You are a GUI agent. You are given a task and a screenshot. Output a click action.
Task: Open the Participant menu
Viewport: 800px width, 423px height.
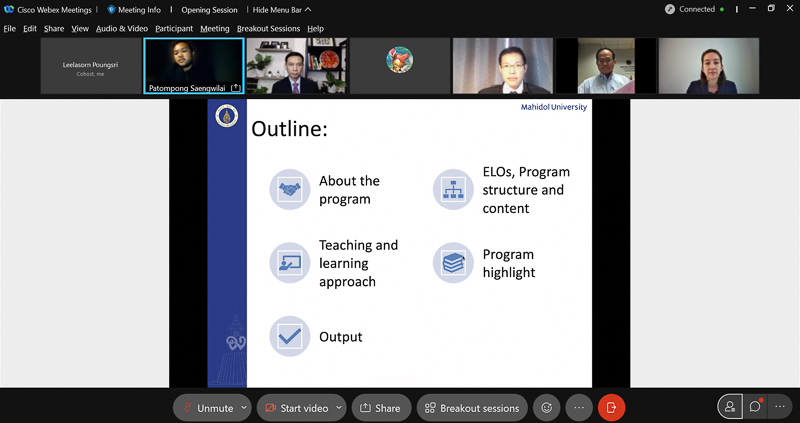tap(174, 29)
